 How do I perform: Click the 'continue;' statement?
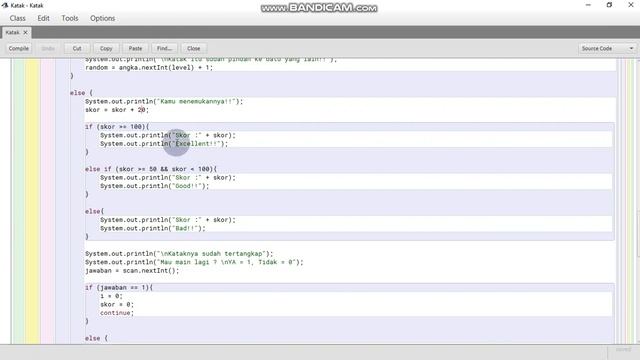(117, 313)
